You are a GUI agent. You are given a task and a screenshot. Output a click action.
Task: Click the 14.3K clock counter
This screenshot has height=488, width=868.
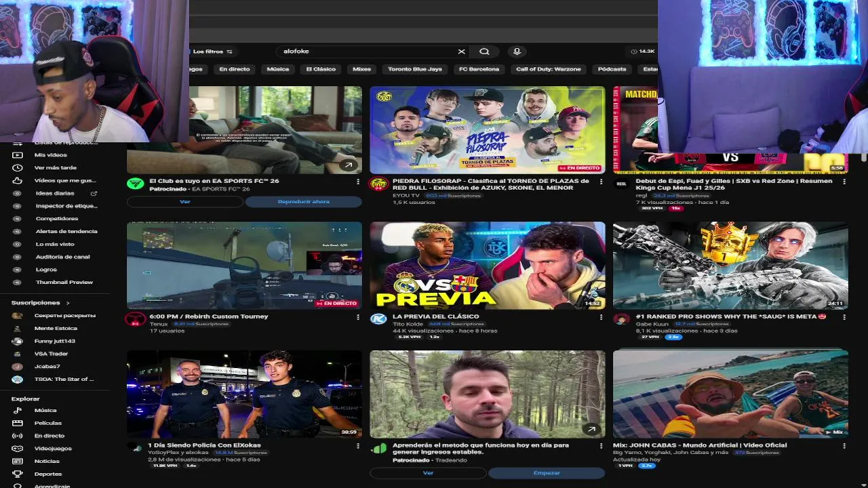[642, 52]
